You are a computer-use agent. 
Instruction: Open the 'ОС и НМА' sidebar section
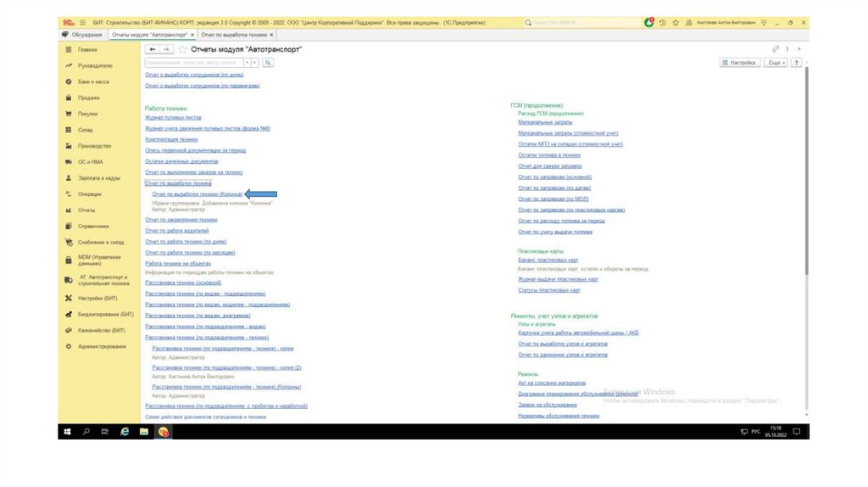click(x=90, y=162)
